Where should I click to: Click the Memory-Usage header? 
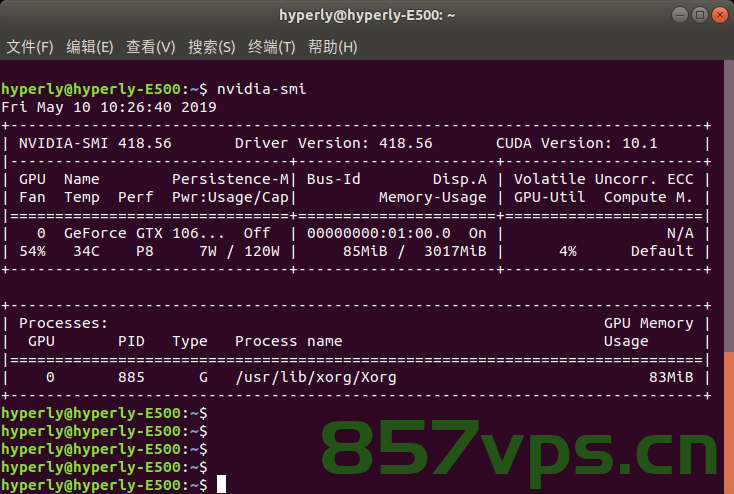[x=433, y=198]
